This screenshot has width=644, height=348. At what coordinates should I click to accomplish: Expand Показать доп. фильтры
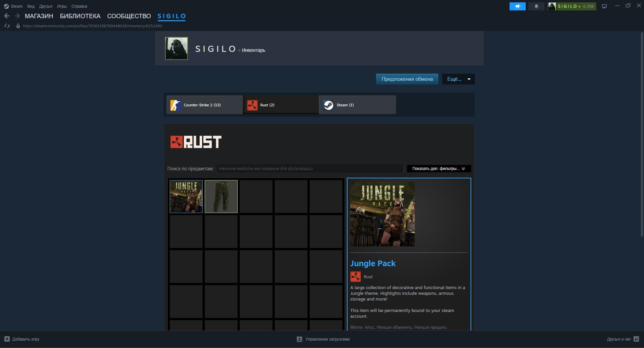tap(439, 169)
